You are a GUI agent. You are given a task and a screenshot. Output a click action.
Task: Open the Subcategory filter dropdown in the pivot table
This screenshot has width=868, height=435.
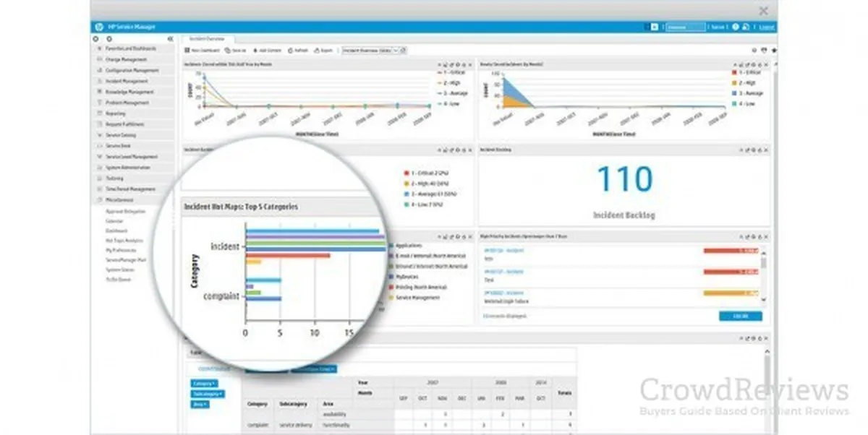click(208, 394)
